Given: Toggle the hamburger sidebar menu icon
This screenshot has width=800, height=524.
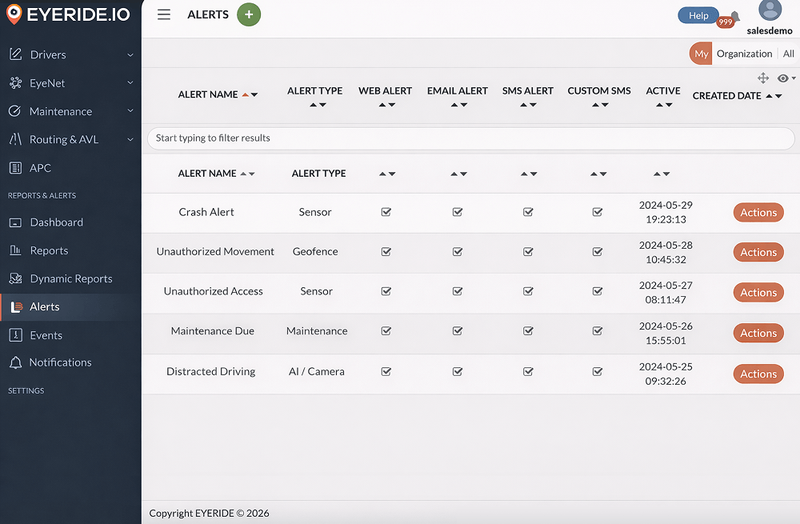Looking at the screenshot, I should (164, 15).
